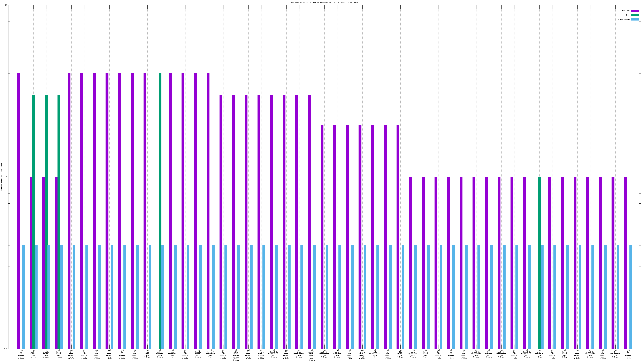Click the ips.whitelisted.org 3 hops axis label
Screen dimensions: 644x362
point(299,354)
